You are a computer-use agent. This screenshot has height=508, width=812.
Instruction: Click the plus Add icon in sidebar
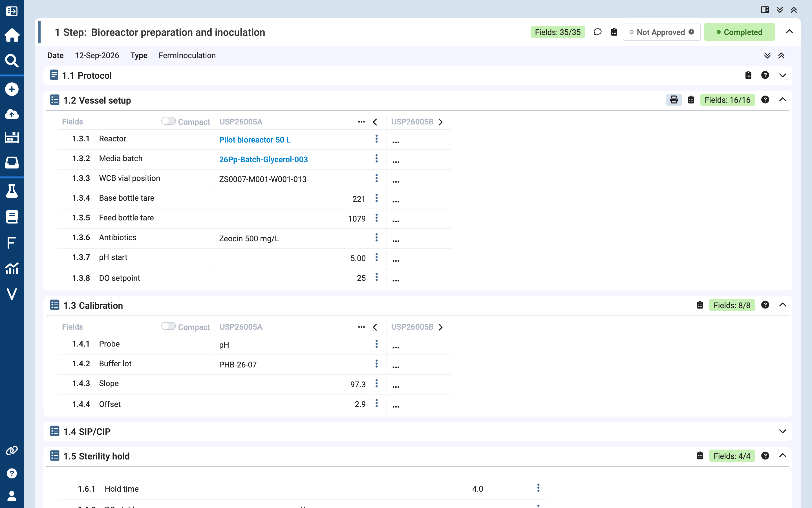tap(12, 89)
